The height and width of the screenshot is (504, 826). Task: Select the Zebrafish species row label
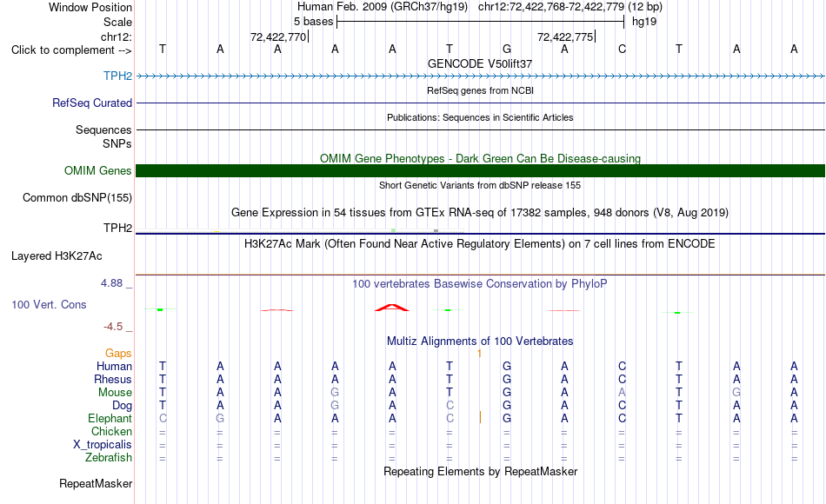point(109,458)
